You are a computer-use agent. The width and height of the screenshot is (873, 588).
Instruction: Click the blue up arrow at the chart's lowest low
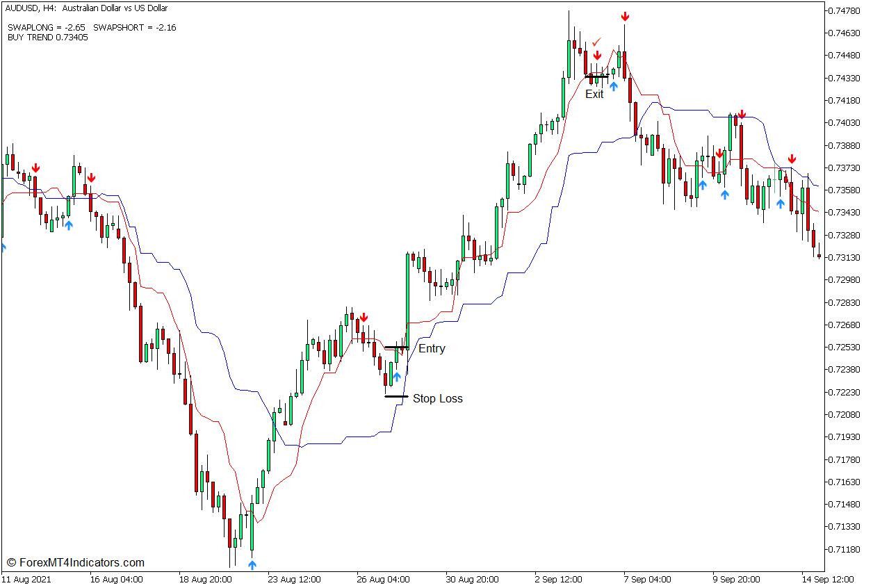(252, 565)
